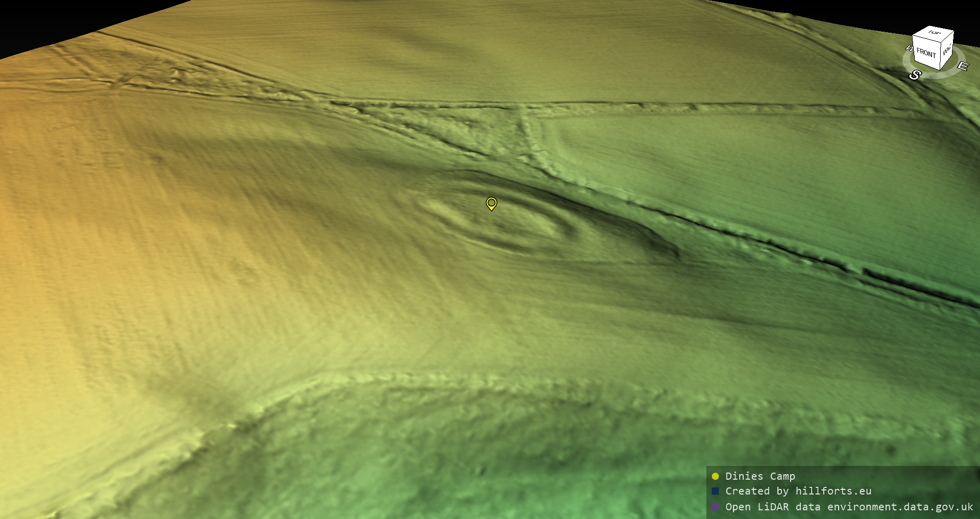980x519 pixels.
Task: Open the Created by hillforts.eu link
Action: (798, 491)
